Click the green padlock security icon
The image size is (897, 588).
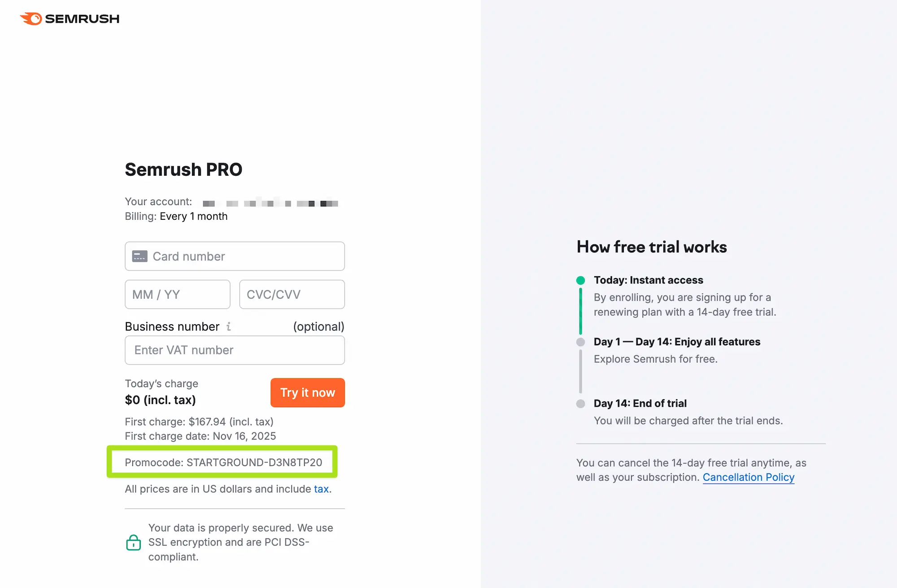point(133,542)
